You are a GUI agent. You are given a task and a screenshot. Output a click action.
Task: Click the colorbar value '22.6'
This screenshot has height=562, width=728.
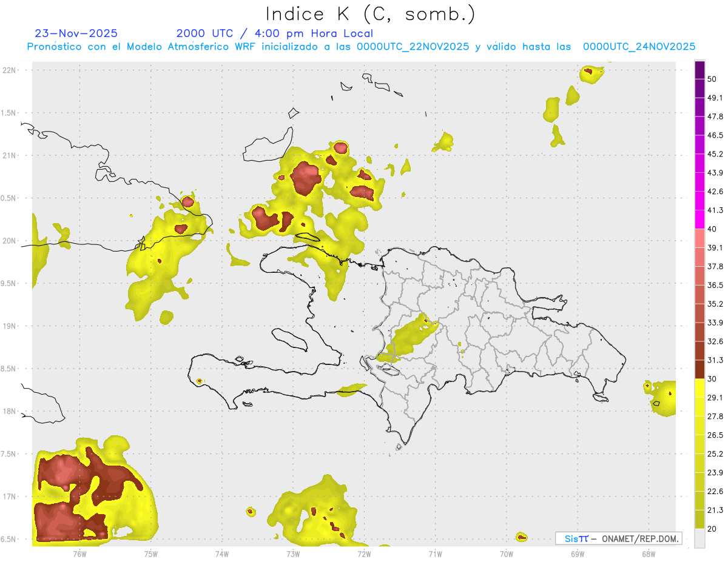pyautogui.click(x=715, y=491)
